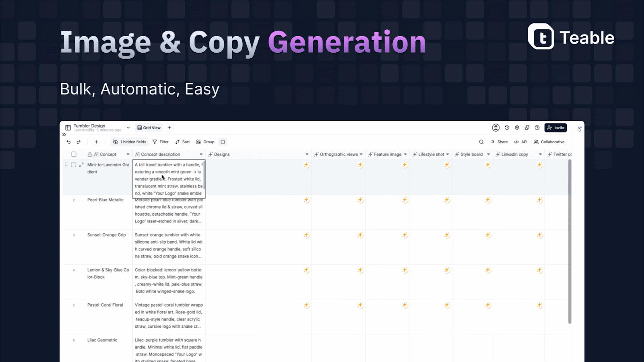
Task: Open the Lifestyle shot column dropdown
Action: (x=447, y=154)
